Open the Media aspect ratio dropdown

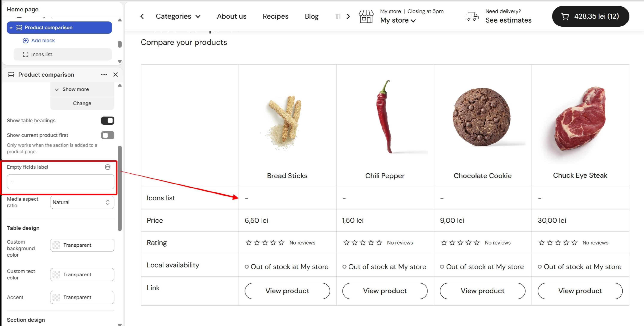[x=82, y=202]
